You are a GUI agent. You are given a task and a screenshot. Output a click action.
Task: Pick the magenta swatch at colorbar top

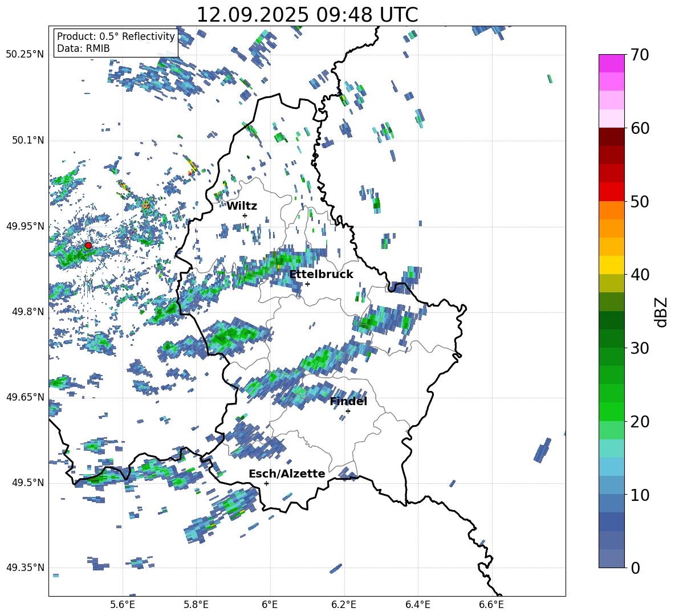(x=611, y=63)
